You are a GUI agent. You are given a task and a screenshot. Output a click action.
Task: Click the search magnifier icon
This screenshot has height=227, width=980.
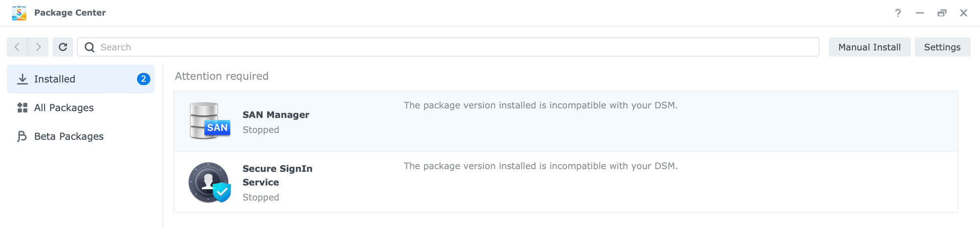90,47
